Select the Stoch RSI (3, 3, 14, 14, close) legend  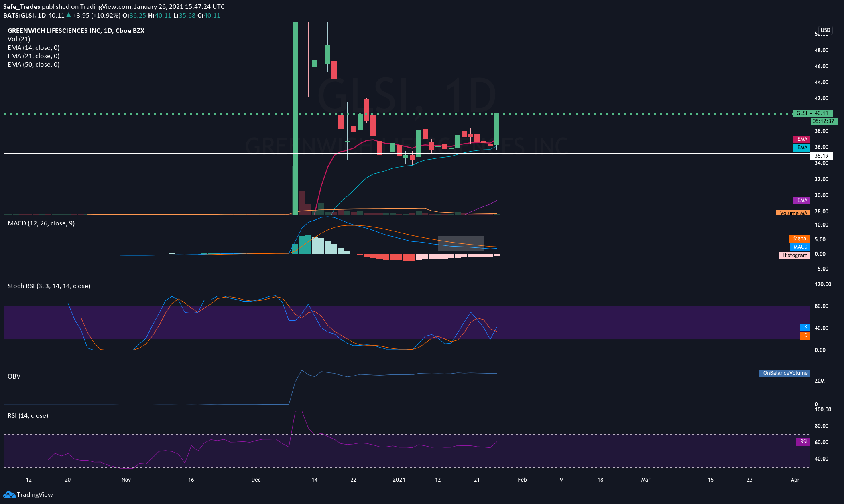click(49, 286)
